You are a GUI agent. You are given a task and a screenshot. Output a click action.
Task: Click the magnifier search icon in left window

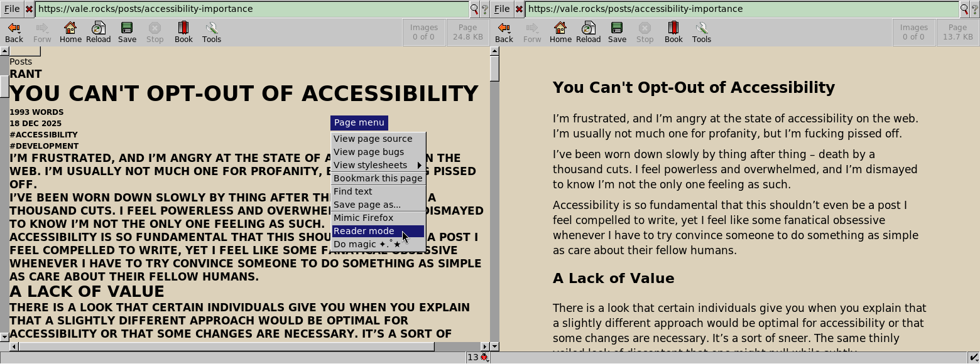click(474, 9)
